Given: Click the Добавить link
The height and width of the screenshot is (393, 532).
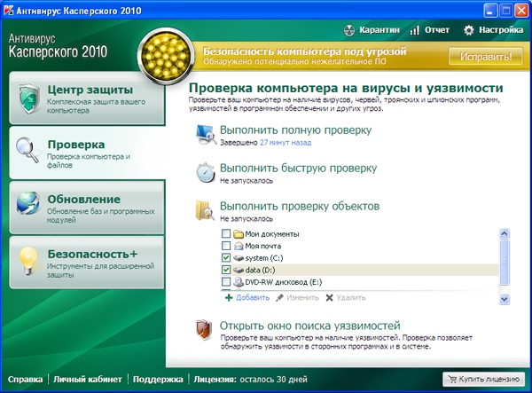Looking at the screenshot, I should click(x=253, y=298).
